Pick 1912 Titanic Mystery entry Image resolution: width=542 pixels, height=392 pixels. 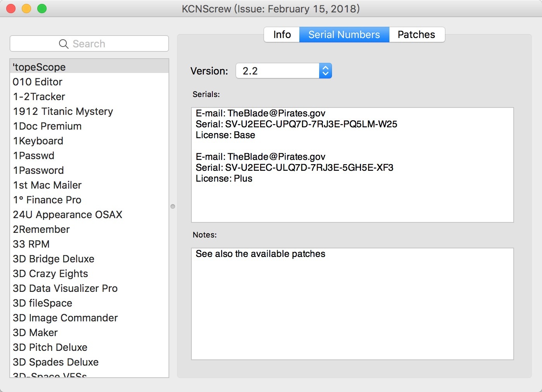click(x=63, y=111)
